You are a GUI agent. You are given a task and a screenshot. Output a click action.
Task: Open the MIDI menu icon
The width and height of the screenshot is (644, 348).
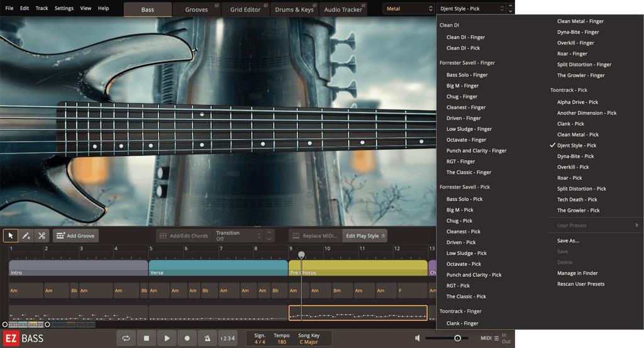[497, 338]
